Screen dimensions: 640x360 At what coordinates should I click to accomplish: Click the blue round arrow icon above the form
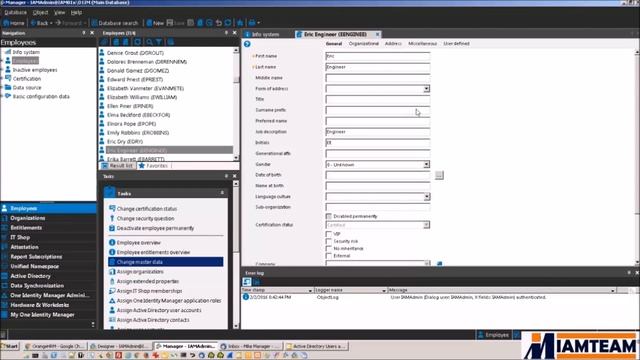[247, 44]
